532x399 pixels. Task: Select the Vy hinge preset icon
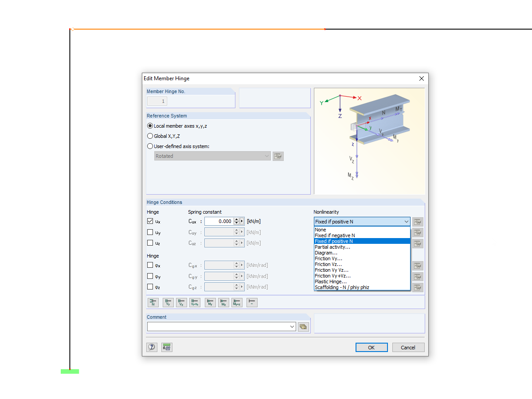[167, 302]
